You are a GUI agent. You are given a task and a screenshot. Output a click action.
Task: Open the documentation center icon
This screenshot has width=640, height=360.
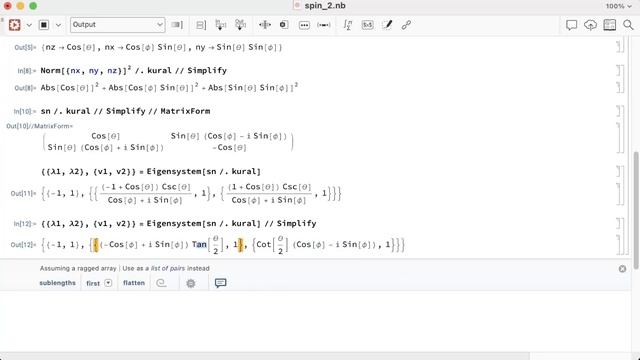tap(609, 25)
